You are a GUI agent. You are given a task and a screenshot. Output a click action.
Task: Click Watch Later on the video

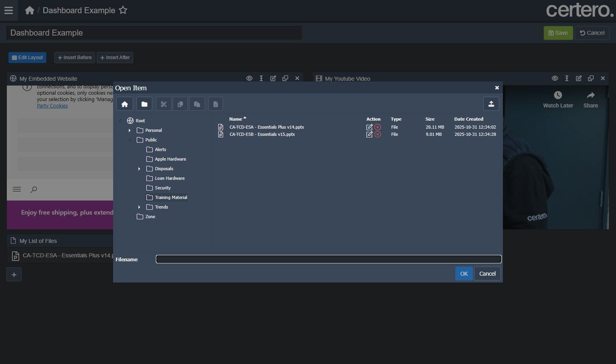(x=558, y=99)
